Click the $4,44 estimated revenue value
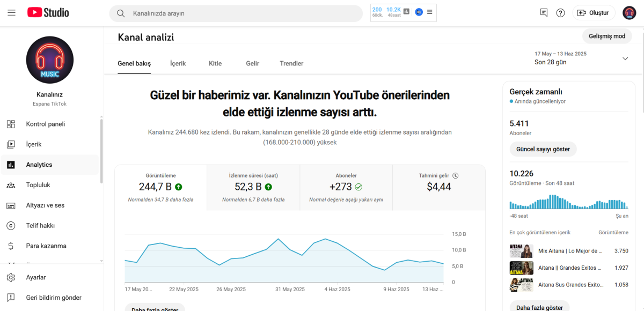644x311 pixels. [x=439, y=187]
